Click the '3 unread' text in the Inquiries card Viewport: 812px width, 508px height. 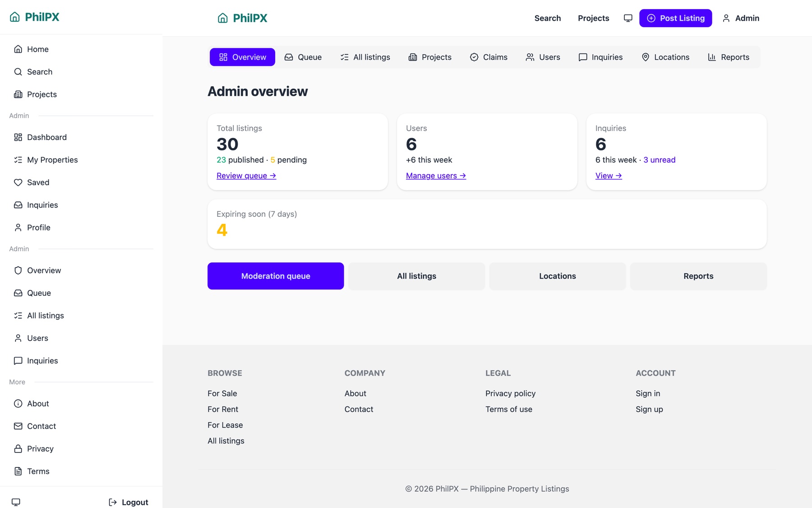pos(659,160)
